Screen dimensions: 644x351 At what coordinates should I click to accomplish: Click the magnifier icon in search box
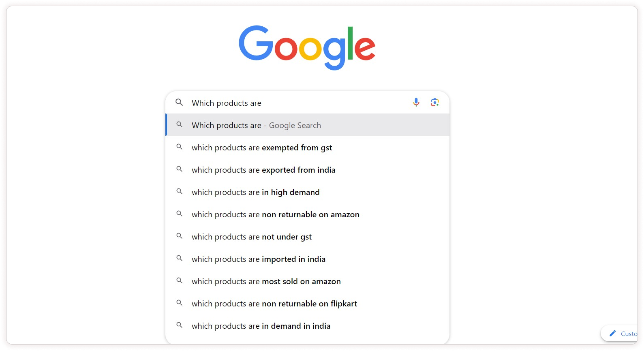click(179, 103)
